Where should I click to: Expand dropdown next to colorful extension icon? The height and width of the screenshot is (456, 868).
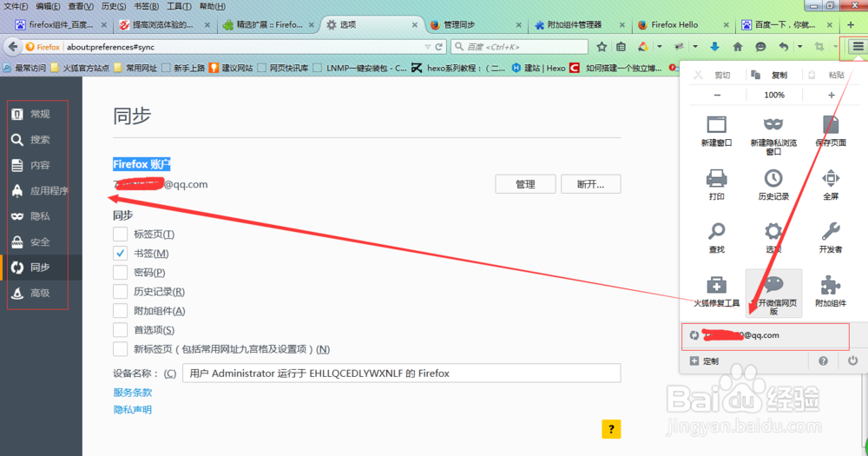tap(660, 47)
